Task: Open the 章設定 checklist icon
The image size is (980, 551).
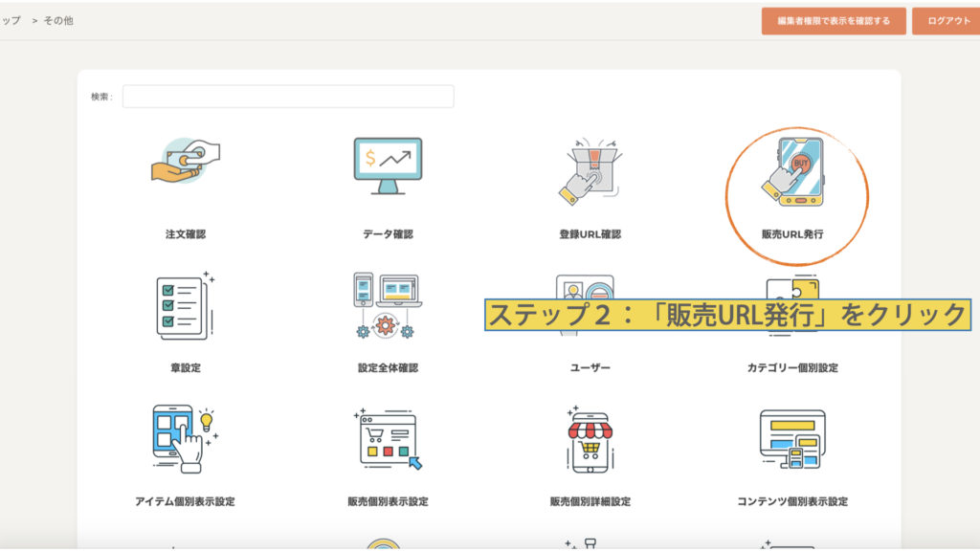Action: tap(185, 306)
